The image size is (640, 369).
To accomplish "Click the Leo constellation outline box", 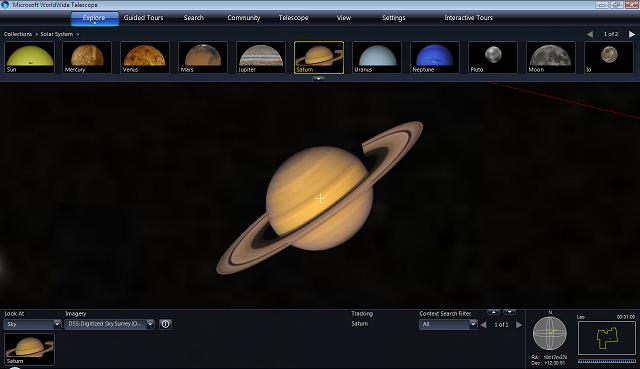I will [x=607, y=338].
